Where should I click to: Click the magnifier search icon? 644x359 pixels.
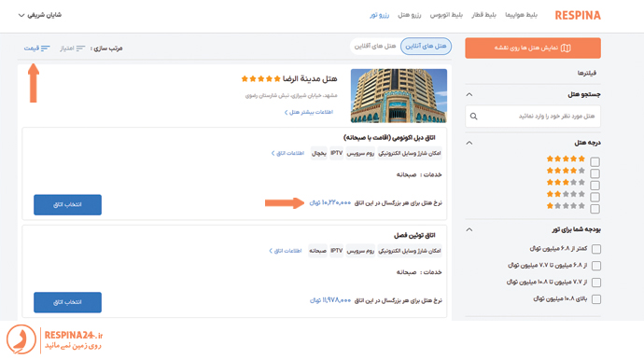pyautogui.click(x=473, y=117)
